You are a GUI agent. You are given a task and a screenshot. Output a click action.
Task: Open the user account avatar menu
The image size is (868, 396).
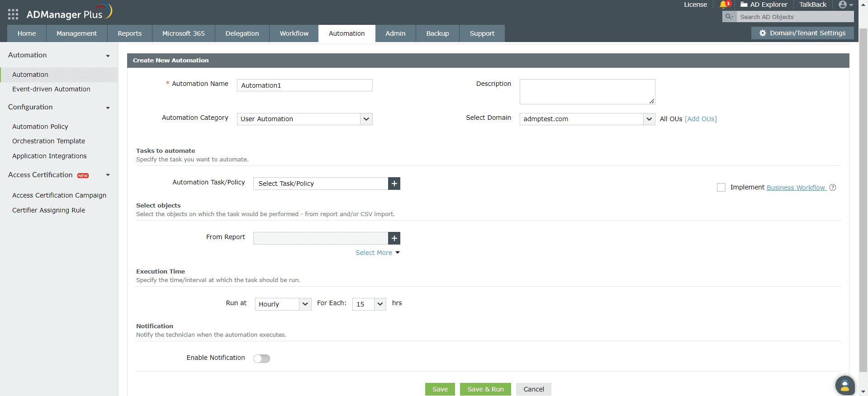[x=845, y=5]
